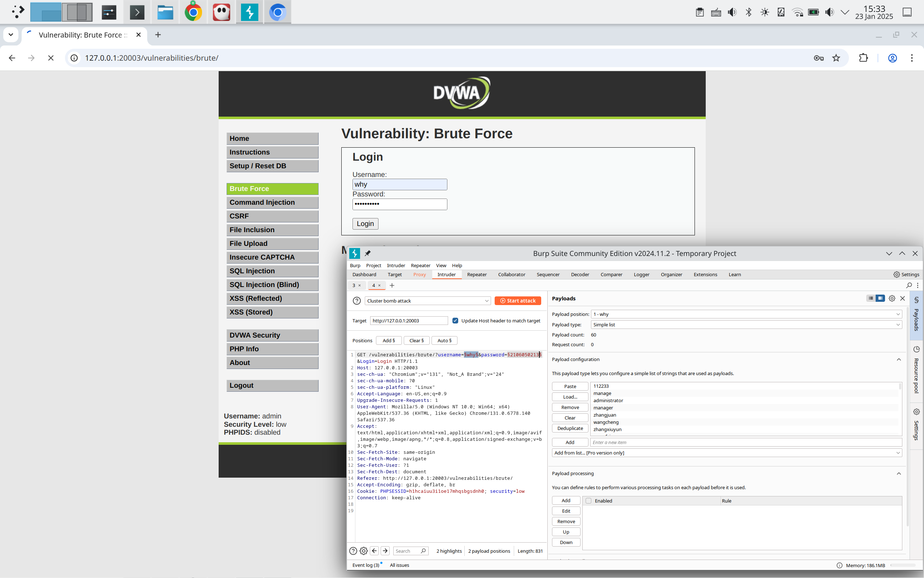This screenshot has width=924, height=578.
Task: Toggle Update Host header to match target
Action: coord(455,321)
